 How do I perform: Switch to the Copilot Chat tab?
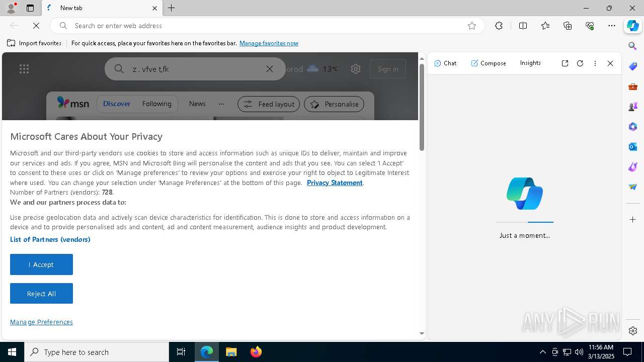pyautogui.click(x=445, y=63)
